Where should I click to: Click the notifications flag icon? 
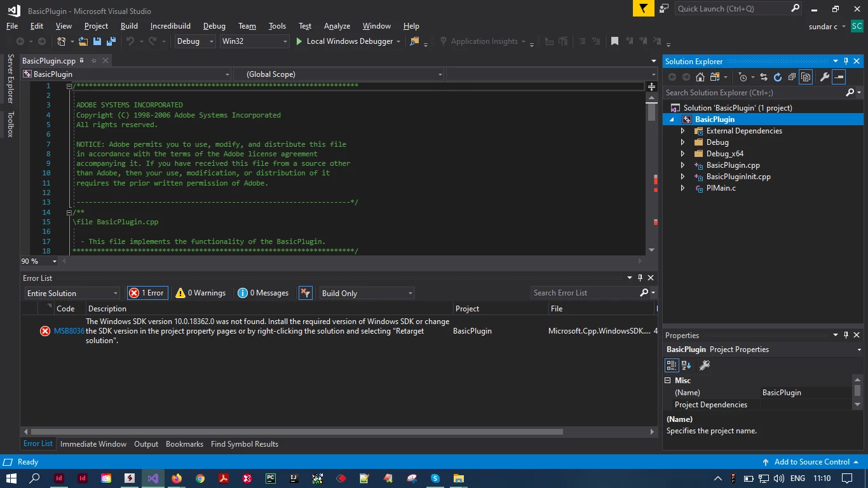pos(644,8)
